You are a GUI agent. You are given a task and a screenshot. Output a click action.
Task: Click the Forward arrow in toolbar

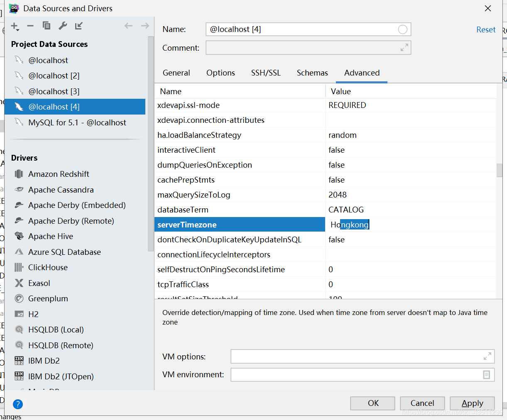pyautogui.click(x=145, y=26)
